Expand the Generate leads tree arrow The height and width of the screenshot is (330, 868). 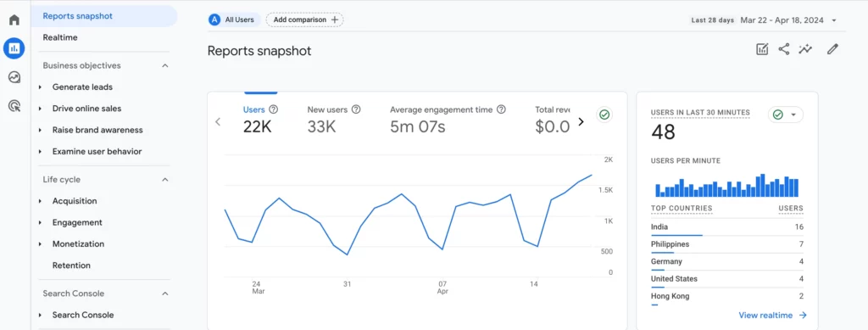(x=41, y=87)
